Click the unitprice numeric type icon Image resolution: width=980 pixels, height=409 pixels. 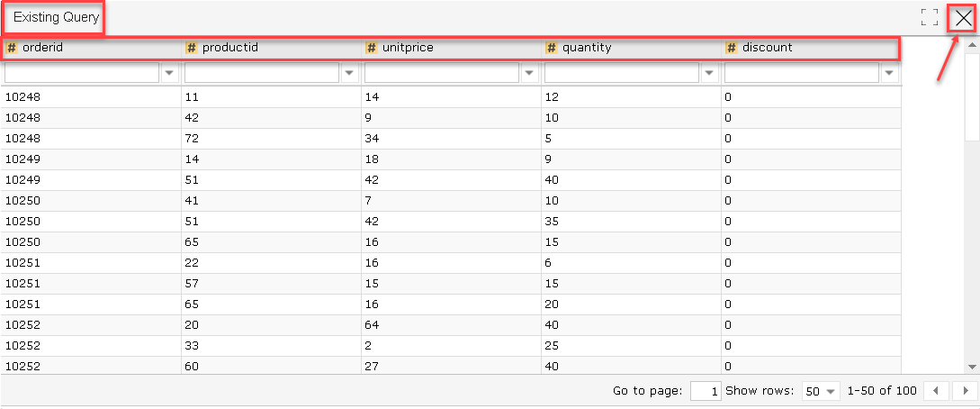pos(372,48)
